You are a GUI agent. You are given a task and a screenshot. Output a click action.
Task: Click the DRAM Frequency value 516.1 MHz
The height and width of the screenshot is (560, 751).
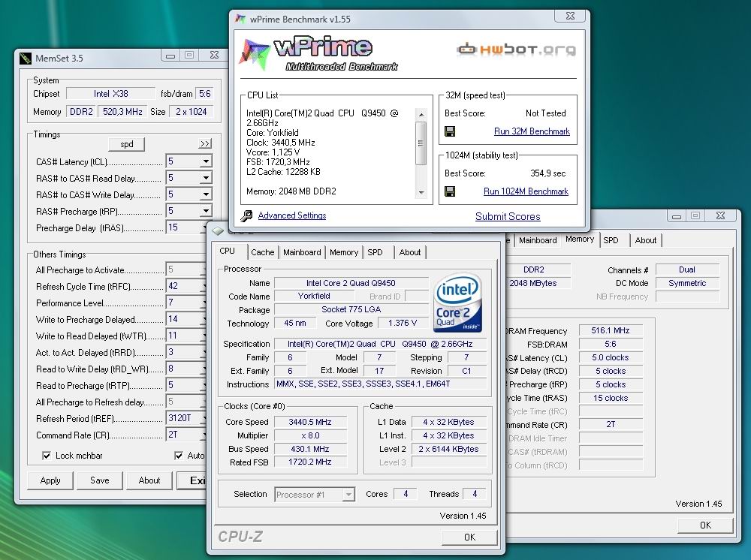610,330
